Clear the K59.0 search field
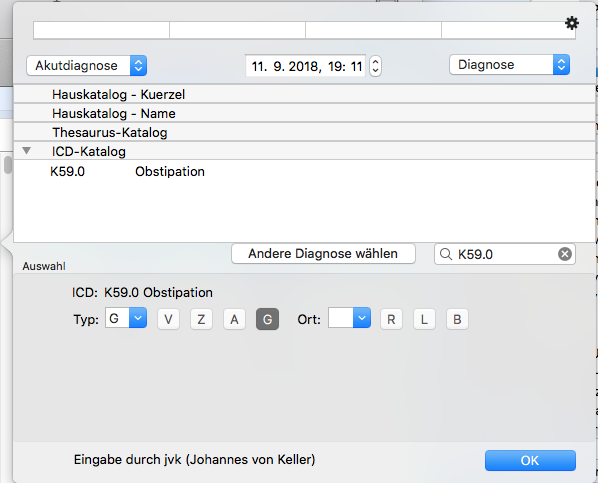The width and height of the screenshot is (598, 483). pos(565,254)
